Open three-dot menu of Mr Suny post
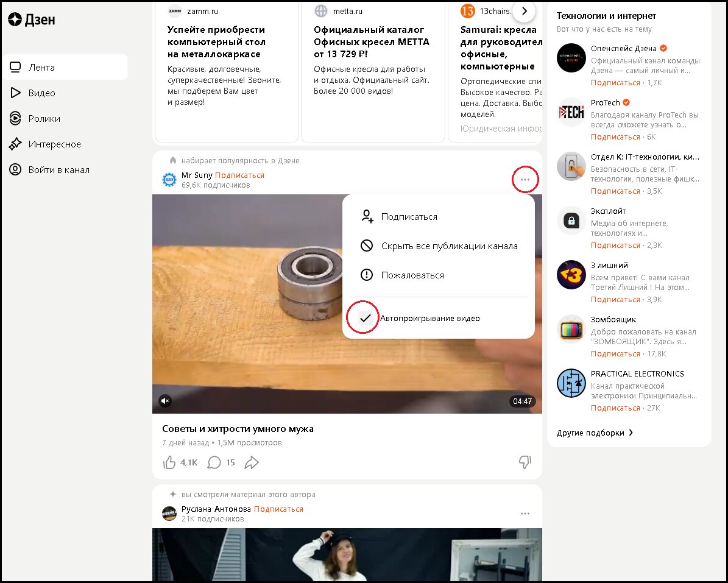 click(x=525, y=180)
